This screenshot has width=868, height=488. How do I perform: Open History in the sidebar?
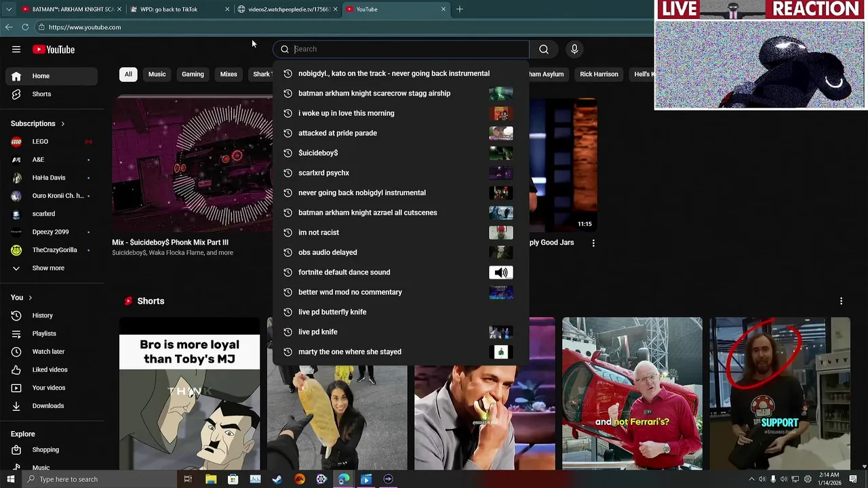tap(52, 315)
